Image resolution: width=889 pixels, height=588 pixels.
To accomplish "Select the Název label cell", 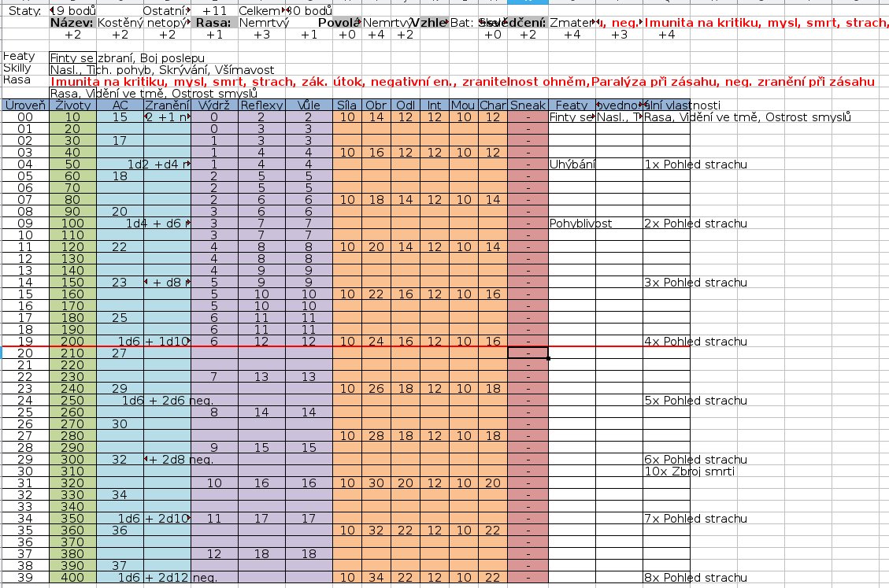I will coord(72,23).
